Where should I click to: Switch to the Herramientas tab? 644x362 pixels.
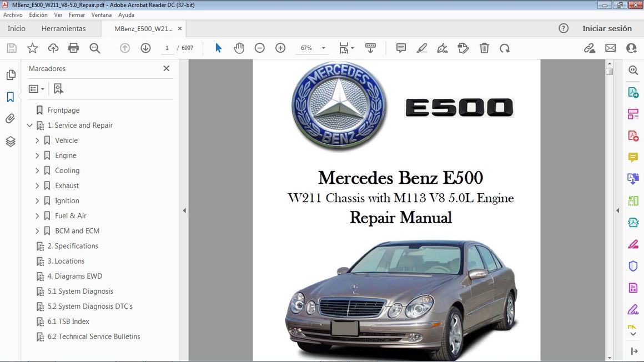click(x=63, y=28)
